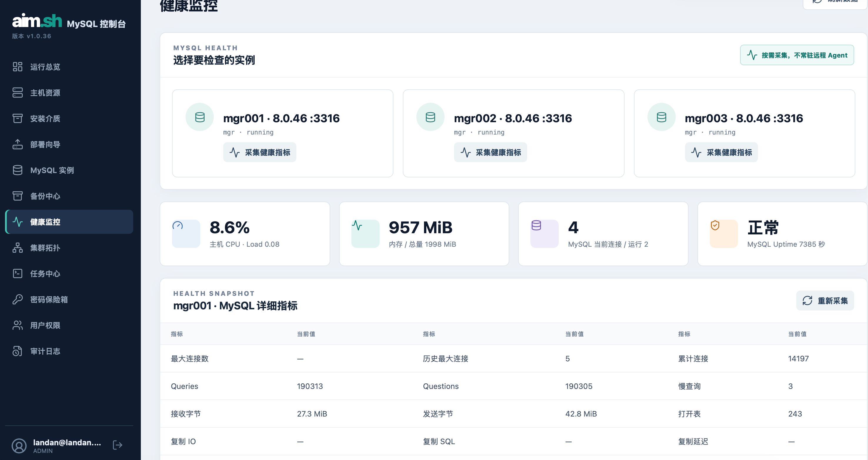Click the 用户权限 users icon
The height and width of the screenshot is (460, 868).
18,325
